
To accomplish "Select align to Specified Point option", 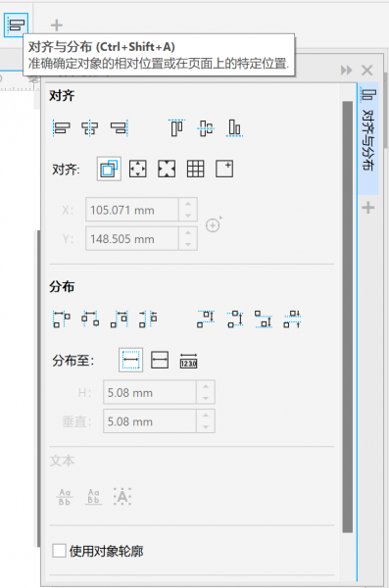I will pyautogui.click(x=224, y=169).
